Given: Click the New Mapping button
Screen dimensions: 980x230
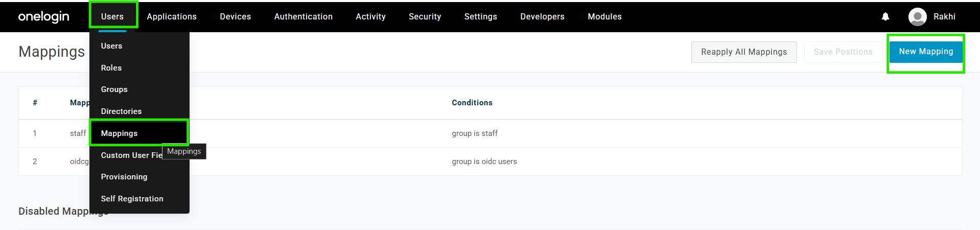Looking at the screenshot, I should 926,52.
